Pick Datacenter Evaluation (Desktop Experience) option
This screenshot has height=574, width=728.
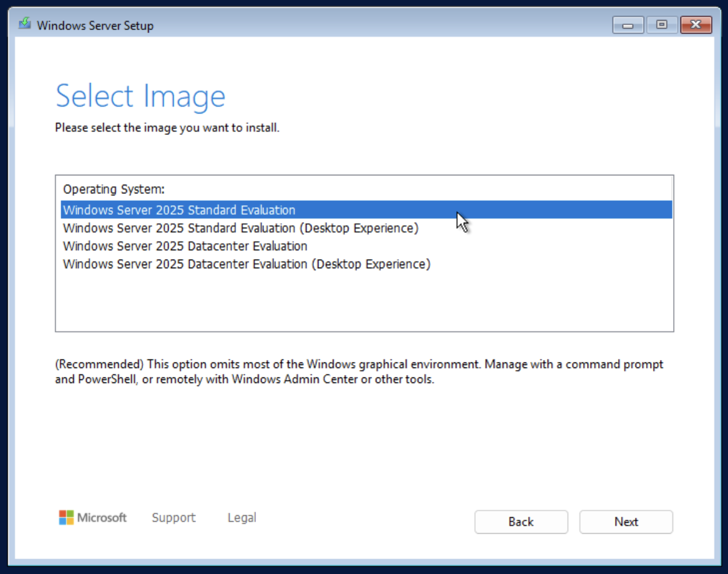coord(366,264)
